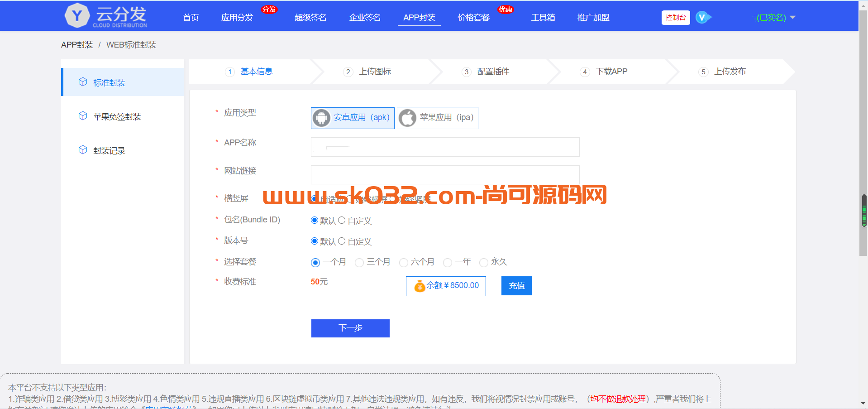
Task: Focus the 网站链接 input field
Action: click(x=445, y=175)
